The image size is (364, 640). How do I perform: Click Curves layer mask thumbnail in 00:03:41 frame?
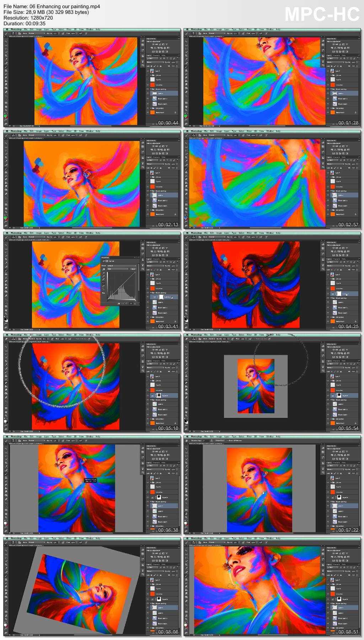[161, 297]
